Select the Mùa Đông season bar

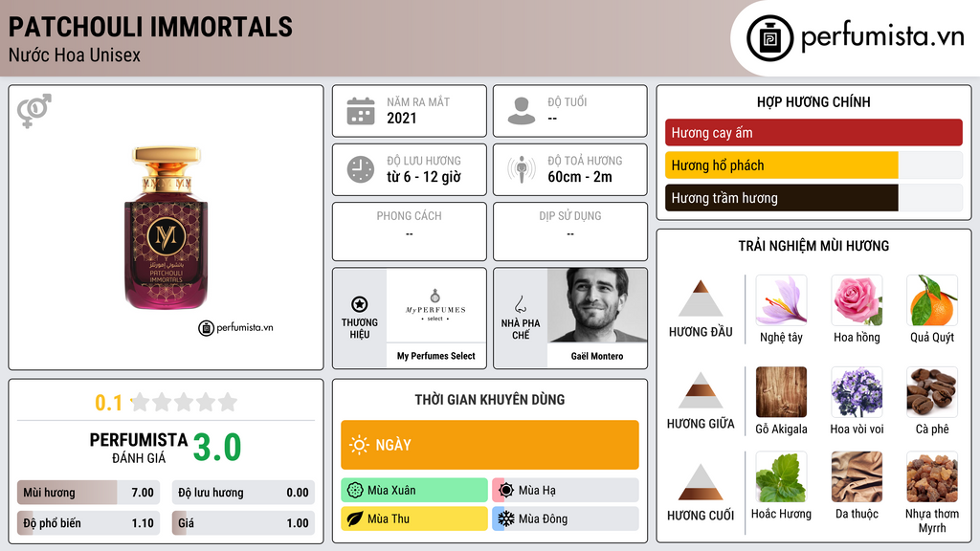click(566, 518)
